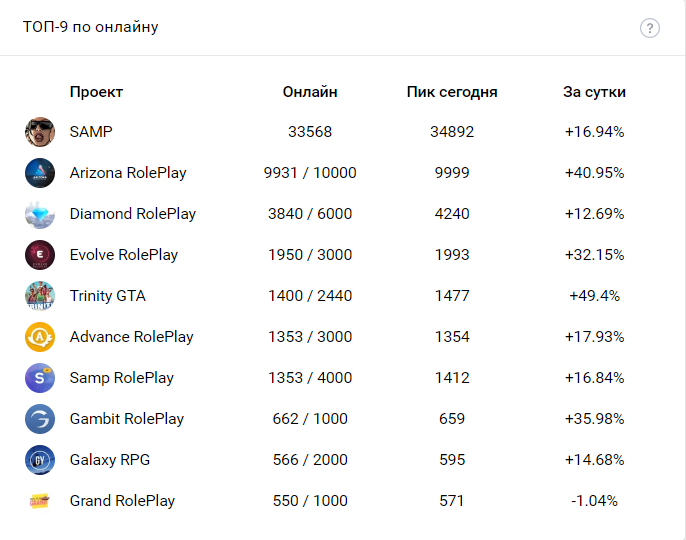
Task: Select the Samp RolePlay purple S icon
Action: pyautogui.click(x=40, y=378)
